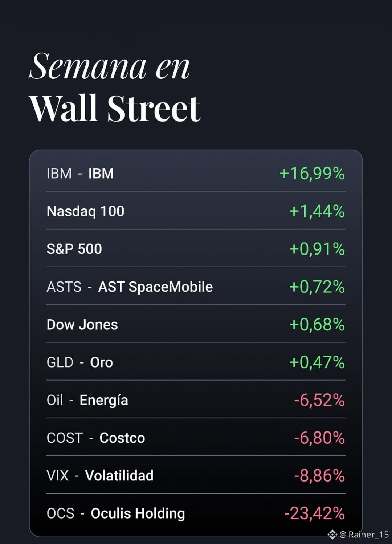Click the +16,99% value for IBM

pos(312,173)
